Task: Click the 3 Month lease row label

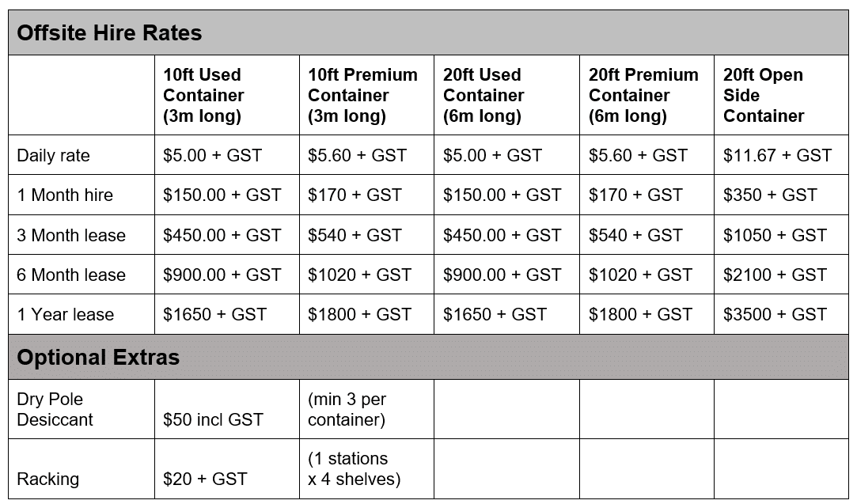Action: 71,235
